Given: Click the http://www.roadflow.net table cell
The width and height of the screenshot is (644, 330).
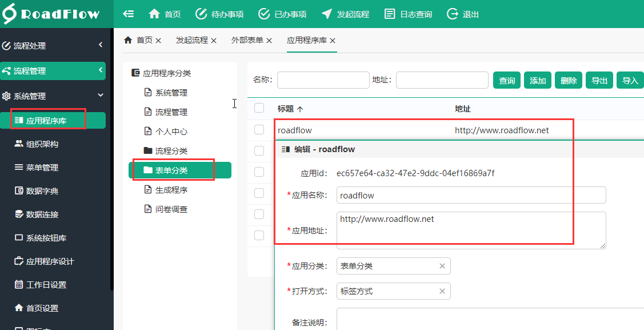Looking at the screenshot, I should coord(502,131).
